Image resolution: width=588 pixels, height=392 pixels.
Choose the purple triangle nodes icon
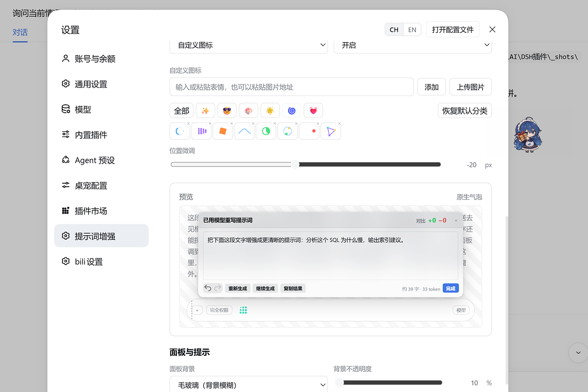(x=331, y=131)
